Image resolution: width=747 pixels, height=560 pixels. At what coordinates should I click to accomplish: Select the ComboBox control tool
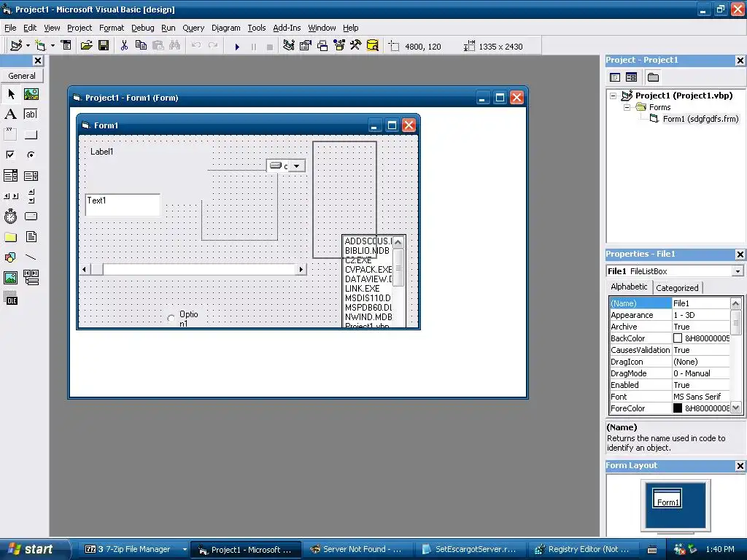(10, 176)
